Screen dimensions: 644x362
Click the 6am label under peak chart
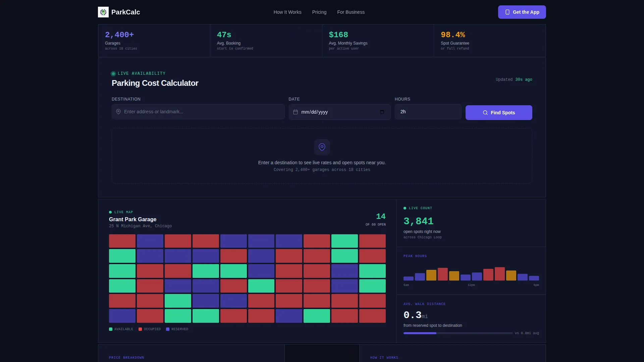pos(406,285)
